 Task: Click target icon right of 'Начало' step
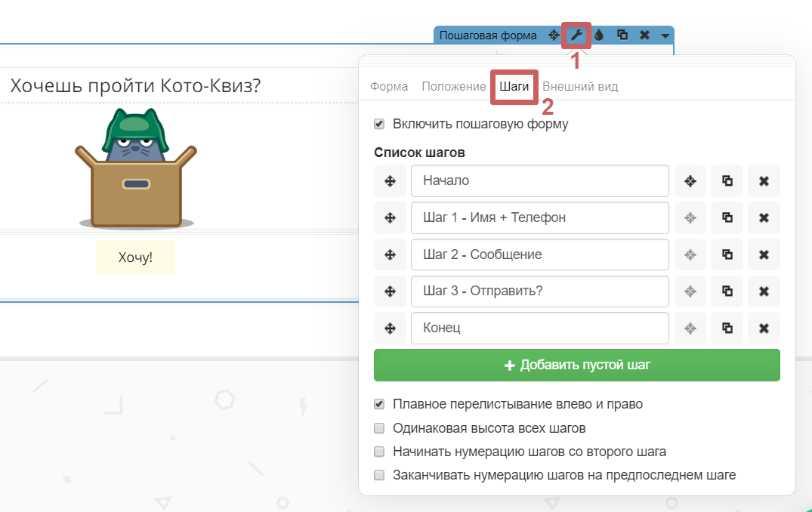tap(690, 180)
